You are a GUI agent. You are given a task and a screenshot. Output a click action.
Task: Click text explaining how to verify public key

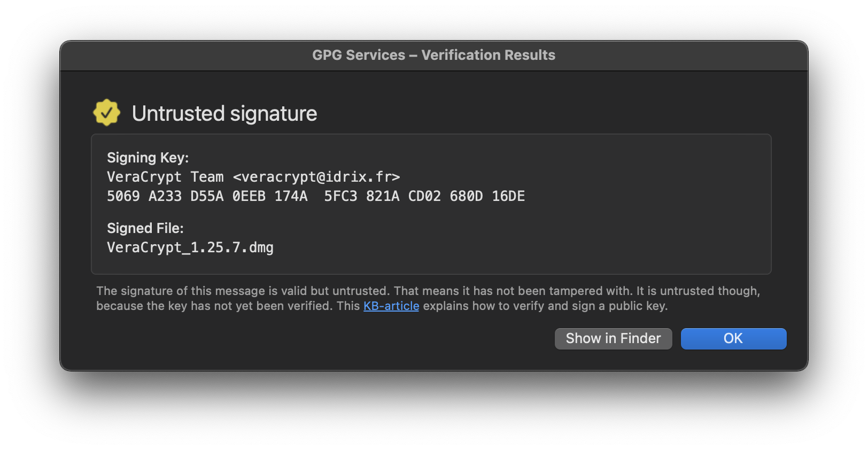tap(545, 306)
